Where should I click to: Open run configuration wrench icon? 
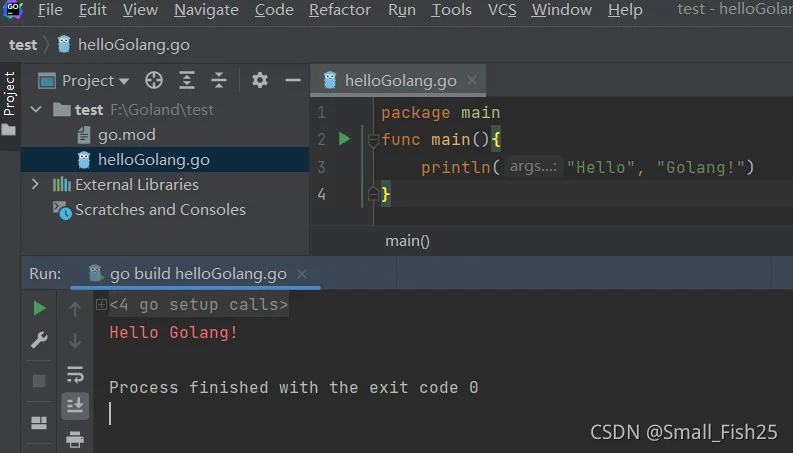39,340
